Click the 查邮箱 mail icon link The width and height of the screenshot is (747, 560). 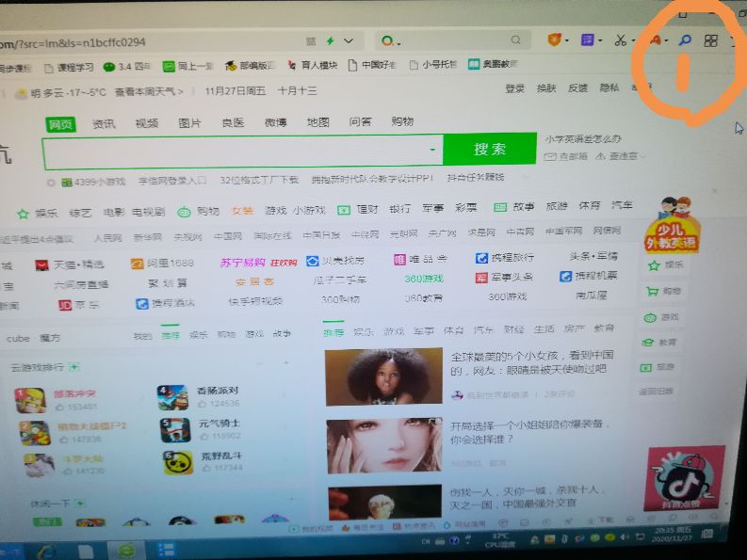[x=566, y=156]
